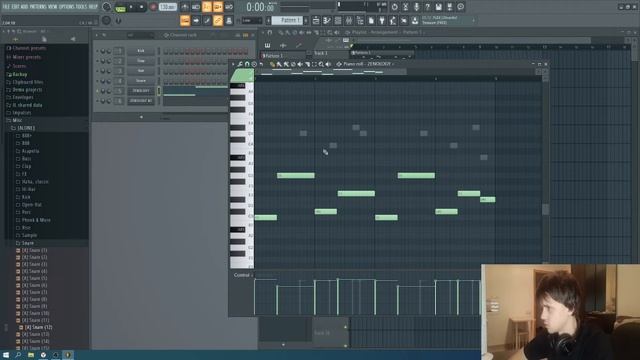Click the plugin picker plug icon
The height and width of the screenshot is (360, 640).
coord(382,20)
